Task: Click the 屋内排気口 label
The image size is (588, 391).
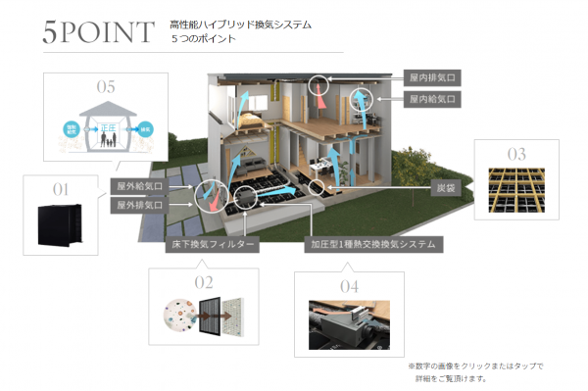Action: 432,78
